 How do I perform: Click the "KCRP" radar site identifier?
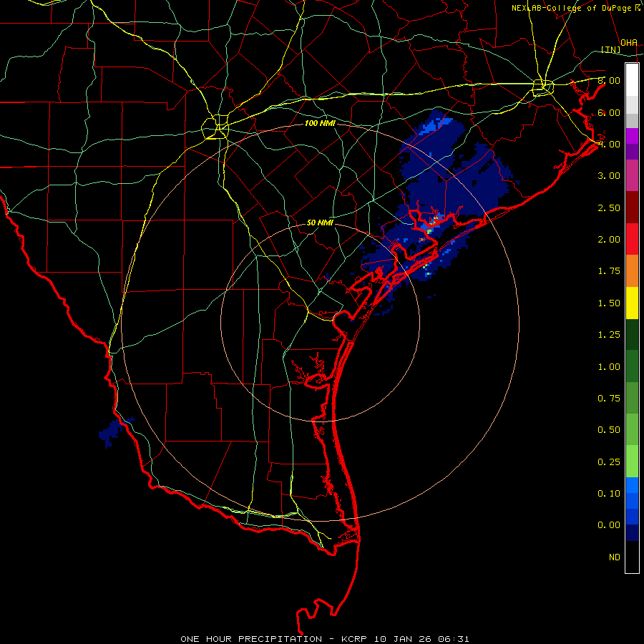tap(354, 639)
